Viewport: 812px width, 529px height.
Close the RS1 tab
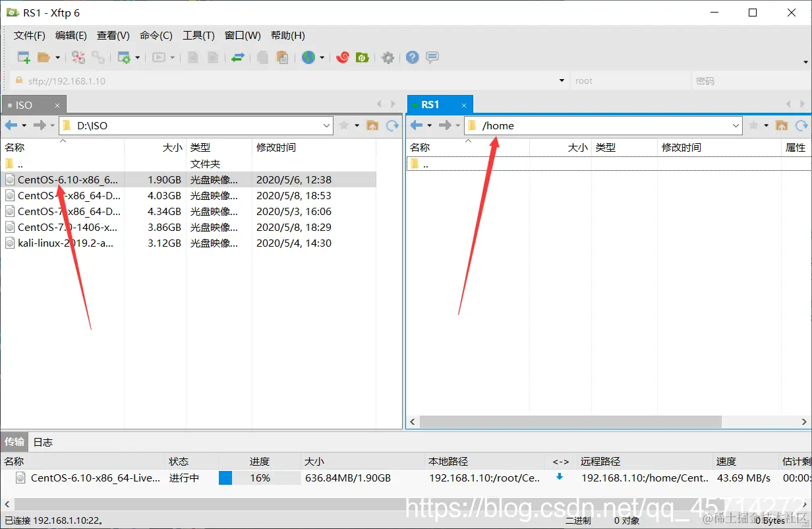click(464, 104)
